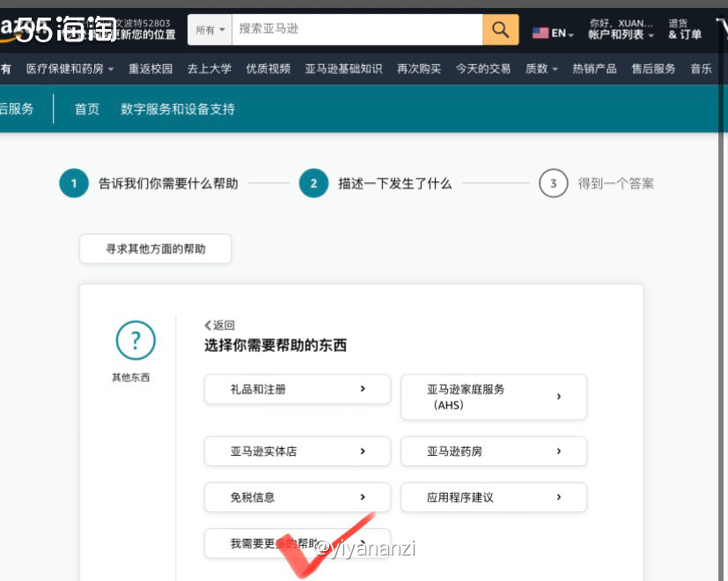Open the 亚马逊基础知识 nav item
Viewport: 728px width, 581px height.
coord(343,69)
